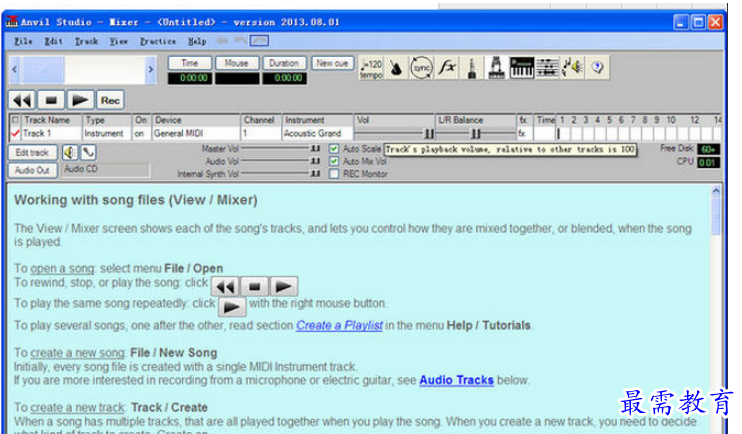Open the Track menu

pyautogui.click(x=86, y=41)
